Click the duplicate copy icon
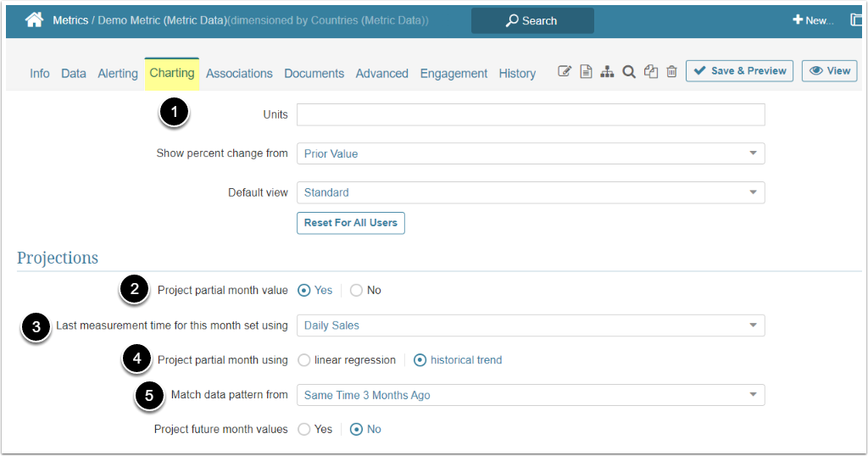The image size is (868, 456). tap(650, 72)
